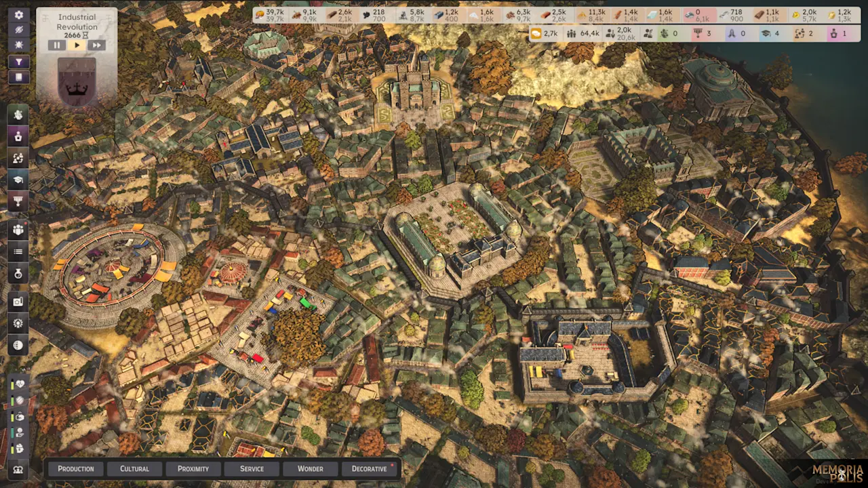Fast-forward the game speed
This screenshot has width=868, height=488.
point(96,45)
